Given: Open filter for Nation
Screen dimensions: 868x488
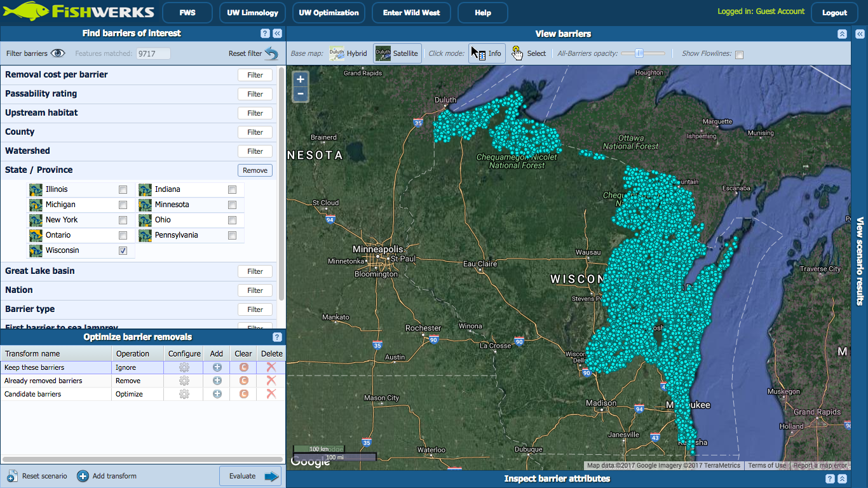Looking at the screenshot, I should coord(255,290).
